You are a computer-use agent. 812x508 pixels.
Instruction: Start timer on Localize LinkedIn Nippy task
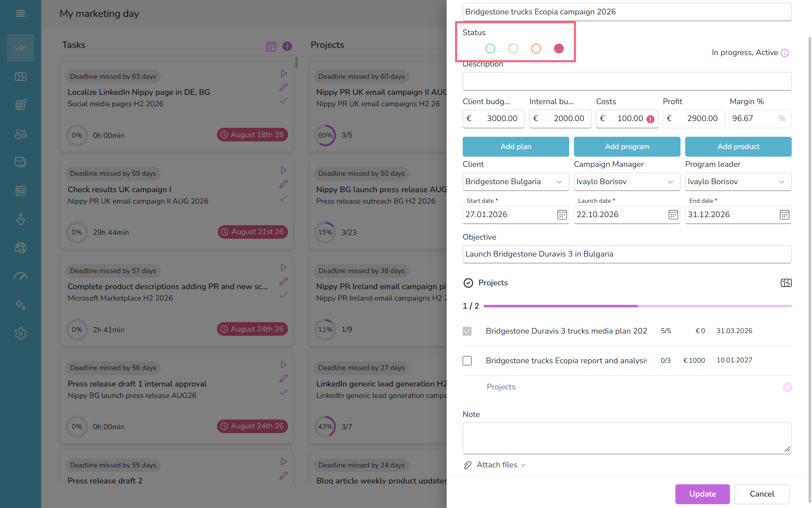point(284,73)
